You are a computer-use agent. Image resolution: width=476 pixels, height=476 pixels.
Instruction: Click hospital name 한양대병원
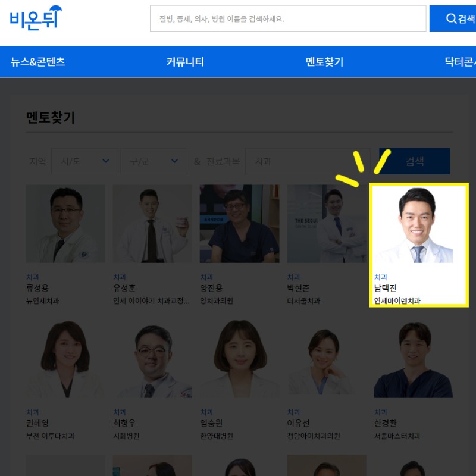pos(217,436)
